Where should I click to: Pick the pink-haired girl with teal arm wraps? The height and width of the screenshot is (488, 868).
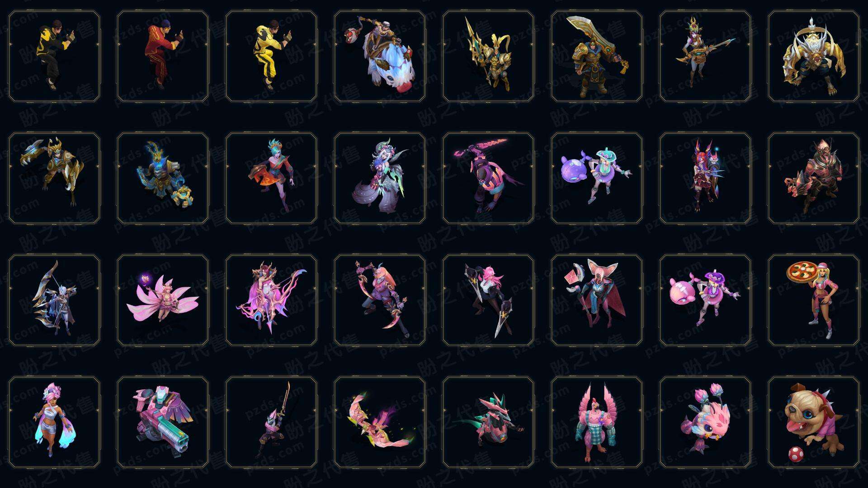[x=54, y=422]
